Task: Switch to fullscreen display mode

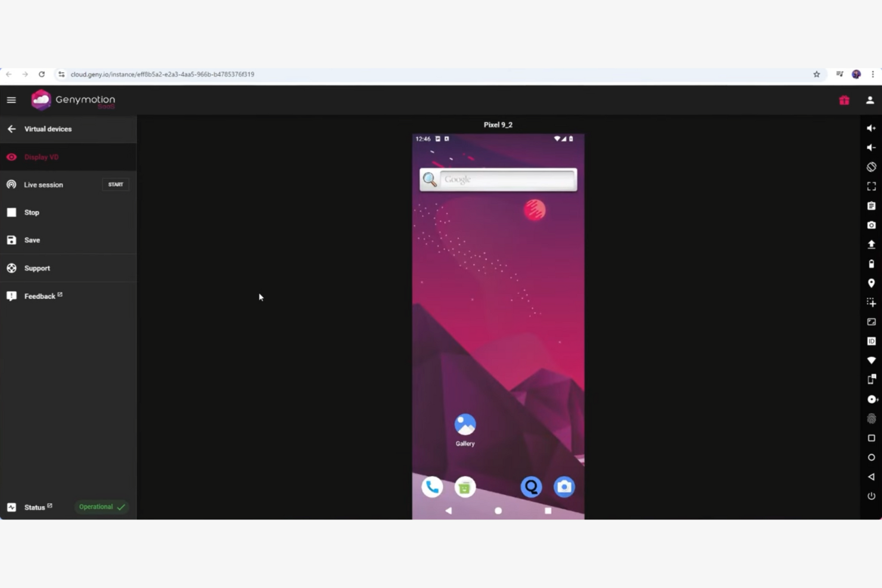Action: [871, 186]
